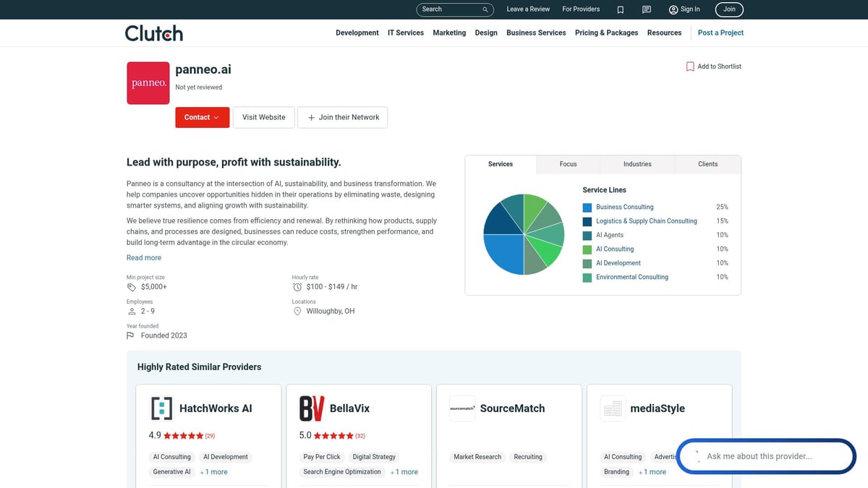Expand +1 more tags on HatchWorks AI
This screenshot has width=868, height=488.
tap(213, 472)
